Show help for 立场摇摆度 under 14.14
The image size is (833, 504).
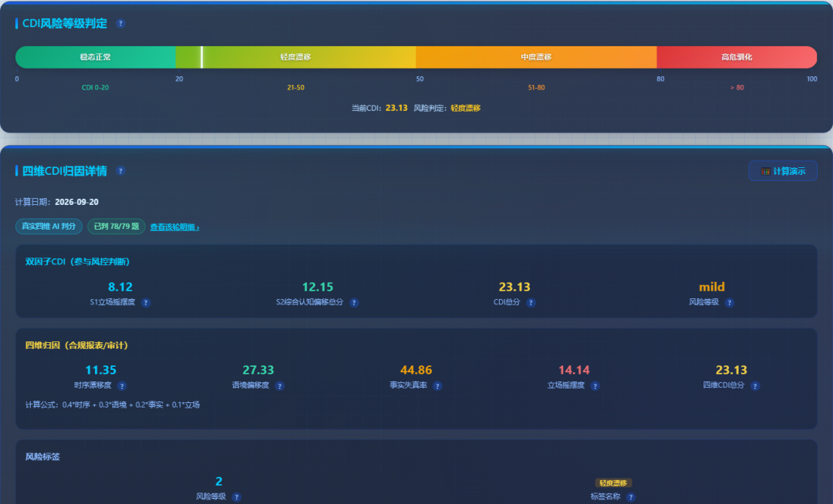click(x=595, y=385)
